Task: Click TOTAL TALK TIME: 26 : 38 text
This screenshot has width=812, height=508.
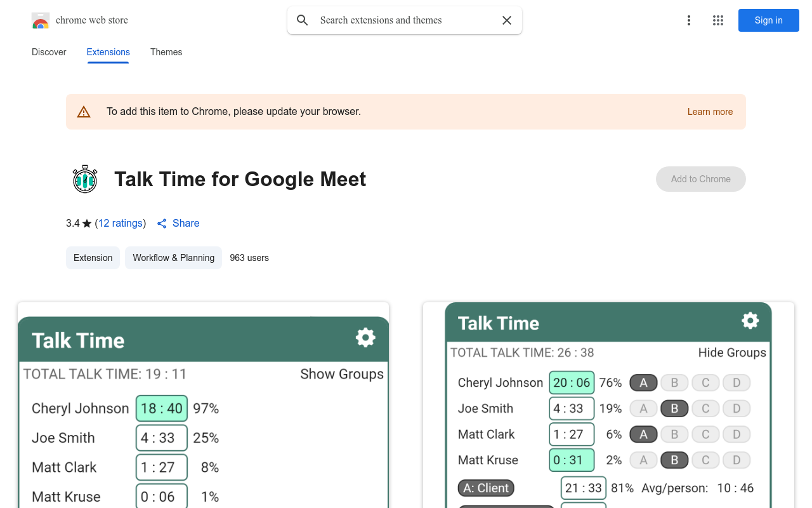Action: (x=522, y=352)
